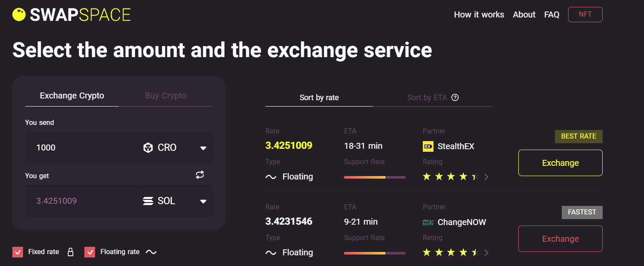The image size is (644, 266).
Task: Select the Sort by rate tab
Action: pos(319,98)
